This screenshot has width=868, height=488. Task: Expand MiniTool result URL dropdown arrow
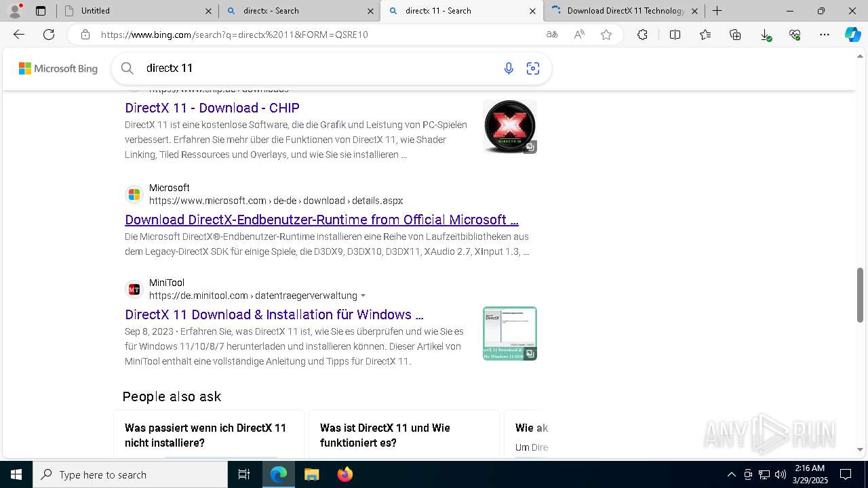point(363,296)
